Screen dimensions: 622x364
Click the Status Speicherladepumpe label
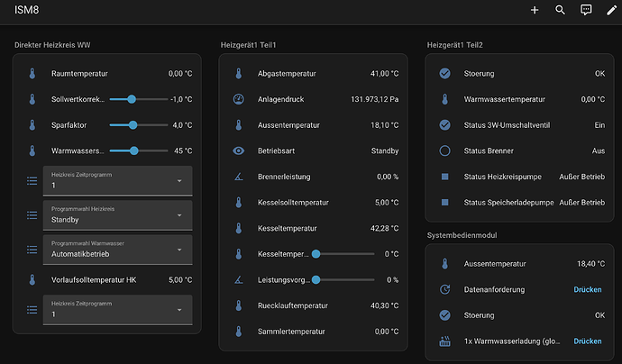coord(509,202)
